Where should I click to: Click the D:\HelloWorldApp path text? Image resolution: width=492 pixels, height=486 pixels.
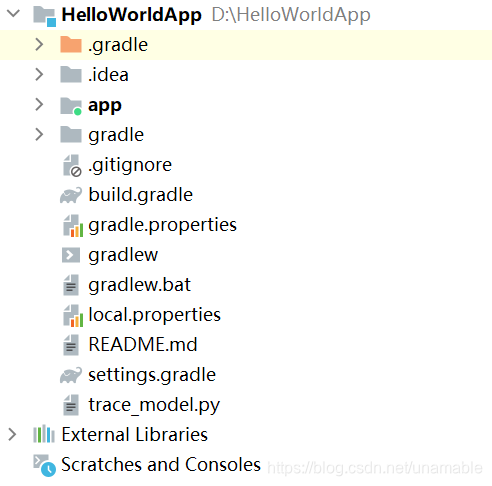coord(291,15)
